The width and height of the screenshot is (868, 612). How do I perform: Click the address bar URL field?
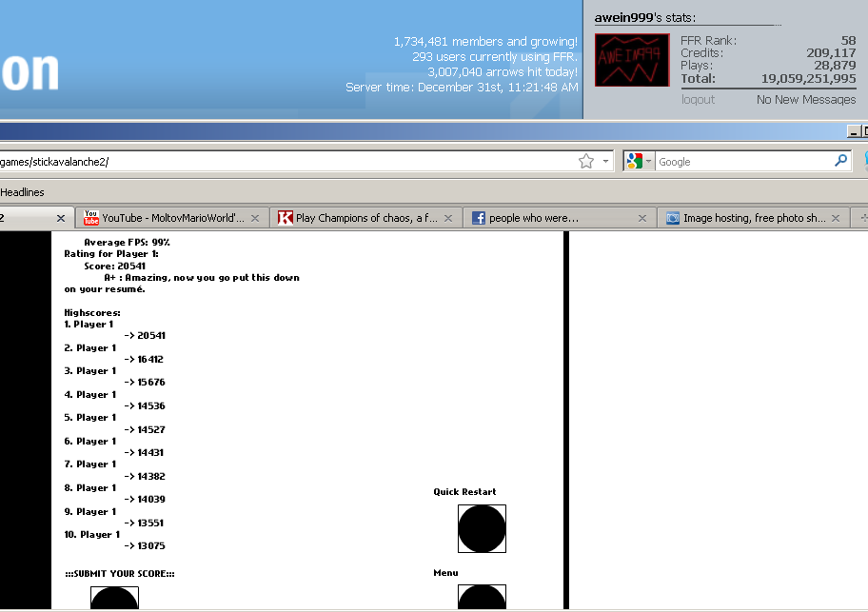tap(286, 162)
